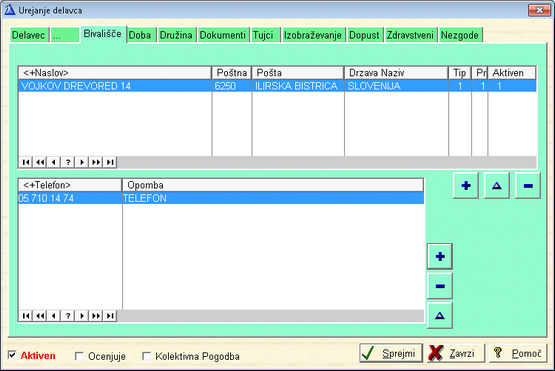Image resolution: width=555 pixels, height=371 pixels.
Task: Switch to the Delavec tab
Action: click(x=29, y=35)
